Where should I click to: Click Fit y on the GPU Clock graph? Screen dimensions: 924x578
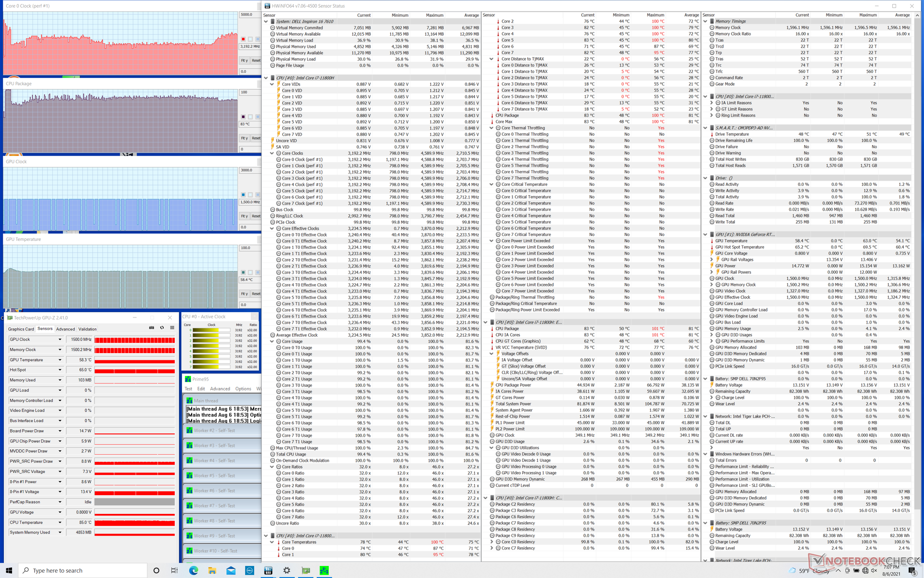[x=244, y=216]
